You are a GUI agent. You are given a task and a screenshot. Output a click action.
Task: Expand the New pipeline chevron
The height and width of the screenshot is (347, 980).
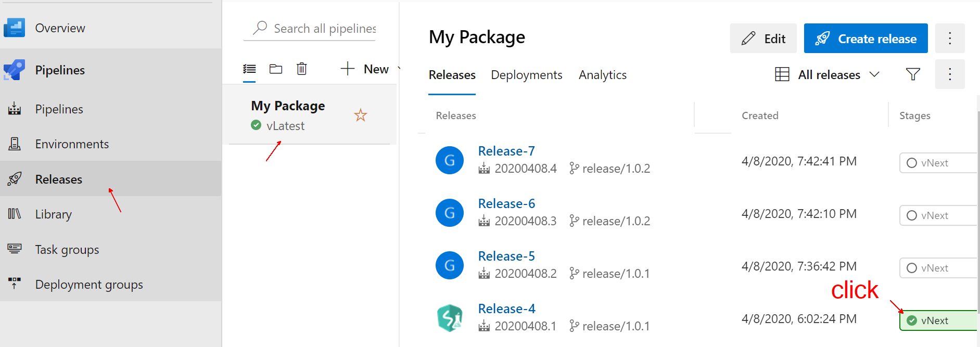click(x=399, y=68)
